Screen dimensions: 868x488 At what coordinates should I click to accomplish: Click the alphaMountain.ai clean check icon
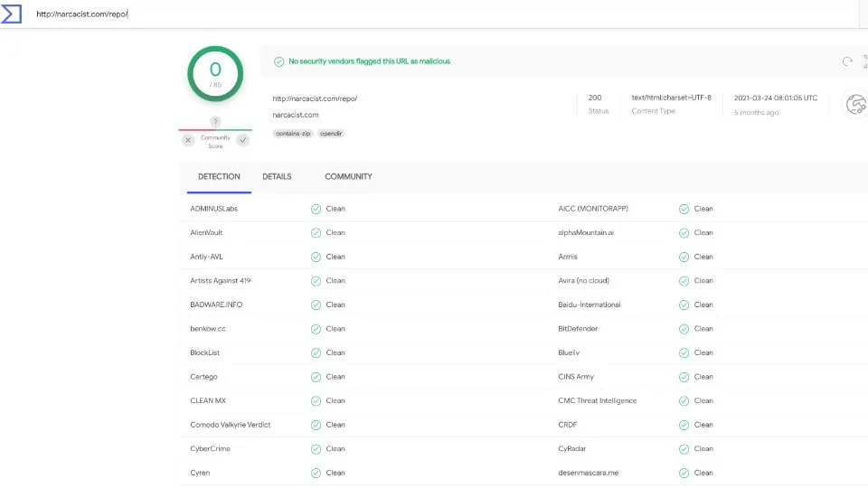click(684, 233)
